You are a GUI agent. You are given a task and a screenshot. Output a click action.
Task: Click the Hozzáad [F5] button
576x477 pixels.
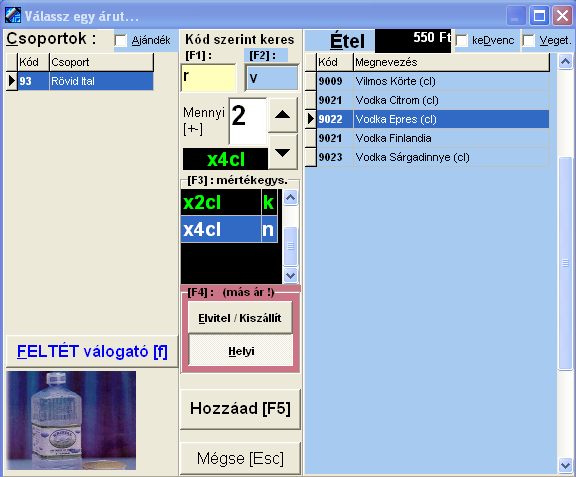[x=240, y=409]
